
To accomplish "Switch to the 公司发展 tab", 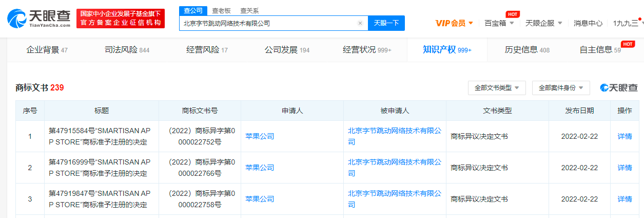I will tap(287, 50).
